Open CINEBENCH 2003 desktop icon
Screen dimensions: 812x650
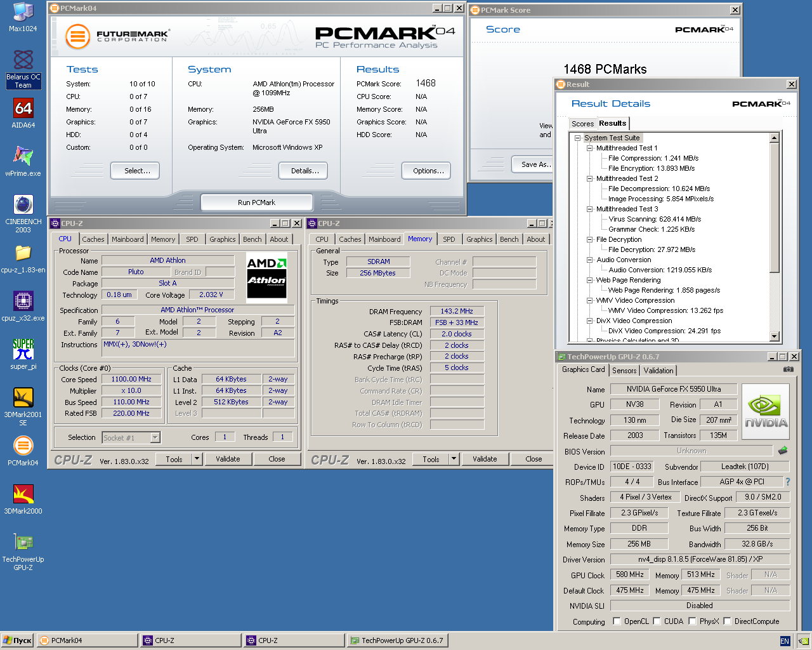point(23,214)
